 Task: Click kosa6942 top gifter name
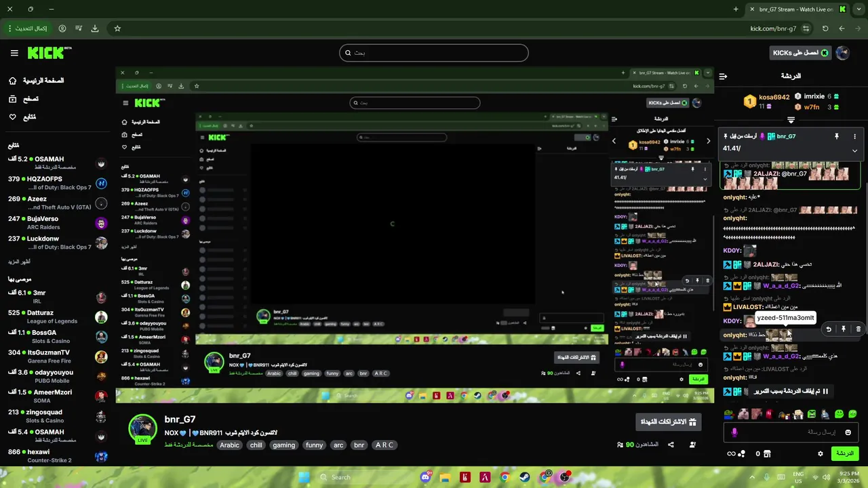[774, 97]
